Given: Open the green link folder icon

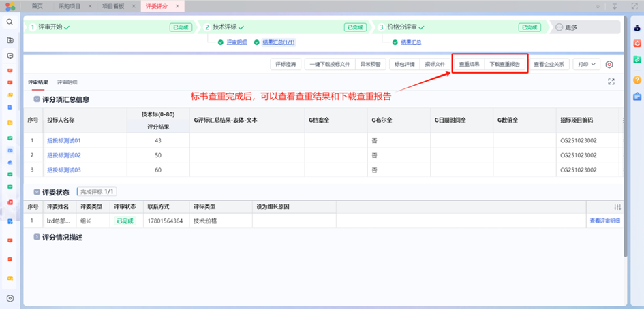Looking at the screenshot, I should click(x=637, y=59).
